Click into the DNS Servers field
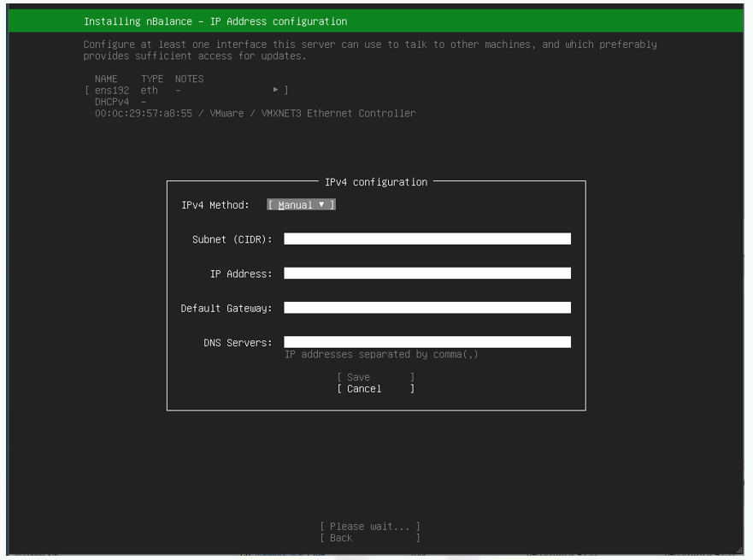 click(x=427, y=342)
